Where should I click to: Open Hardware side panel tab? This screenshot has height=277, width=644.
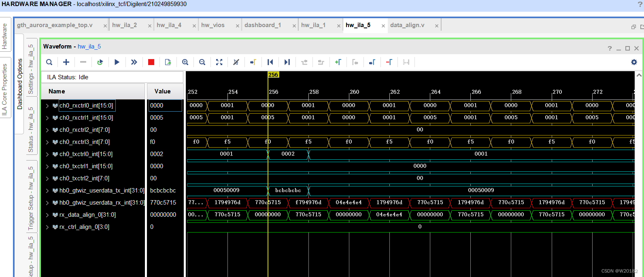pos(5,36)
